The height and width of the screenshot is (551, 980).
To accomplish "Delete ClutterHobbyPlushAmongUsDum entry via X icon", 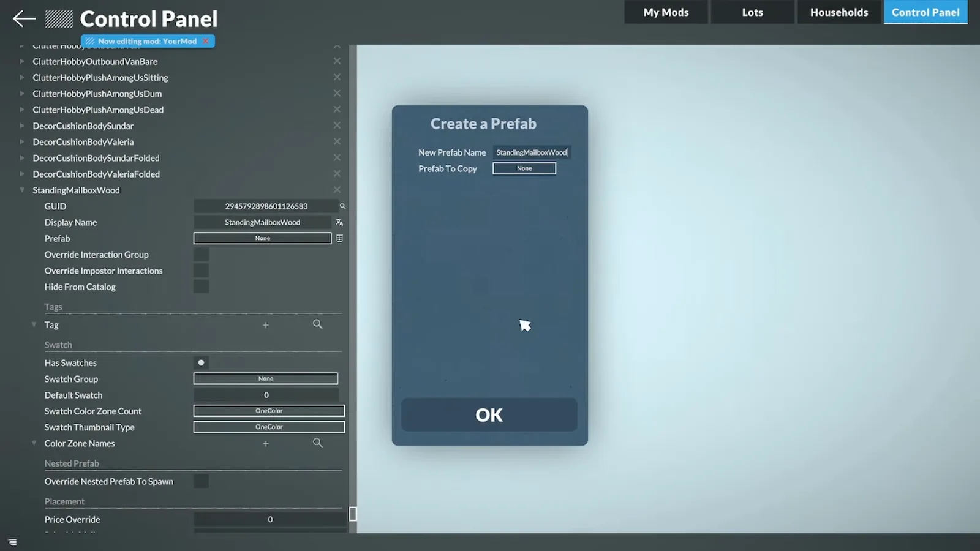I will (337, 93).
